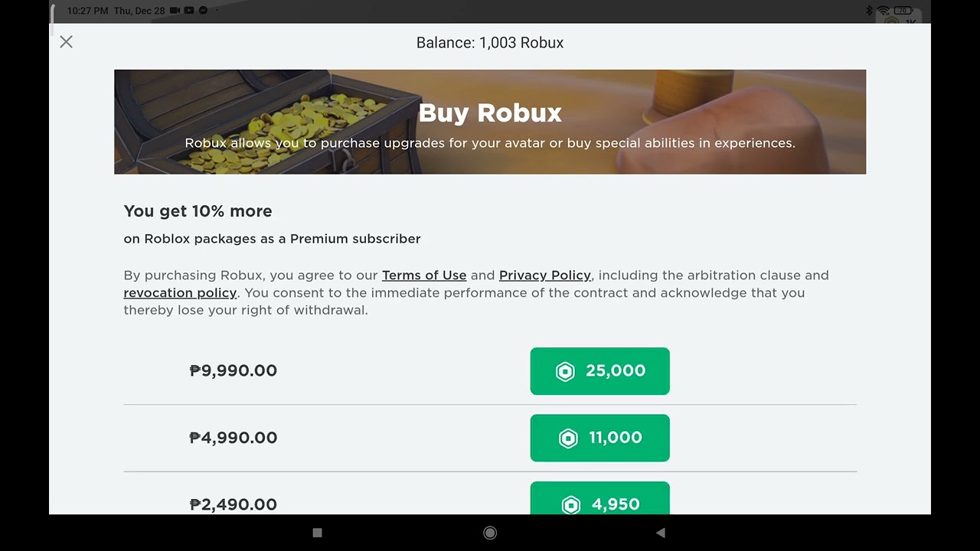This screenshot has height=551, width=980.
Task: Click the Buy Robux treasure chest banner
Action: 490,122
